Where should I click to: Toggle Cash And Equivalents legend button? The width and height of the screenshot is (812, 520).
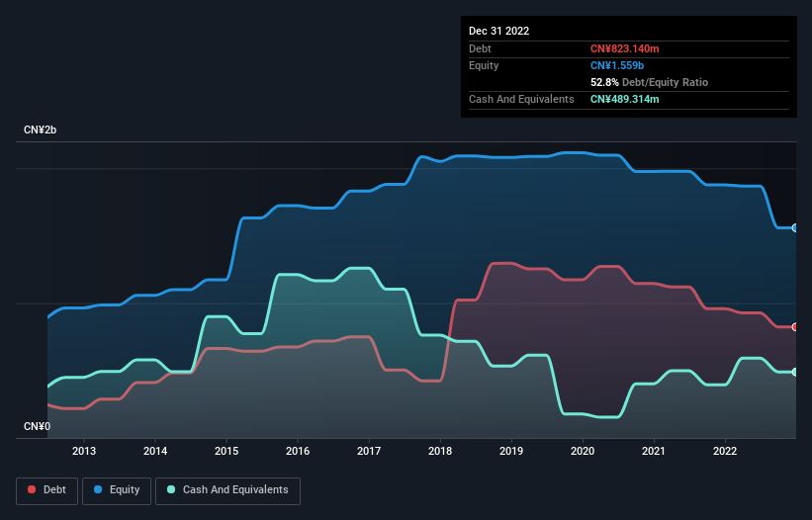click(227, 490)
